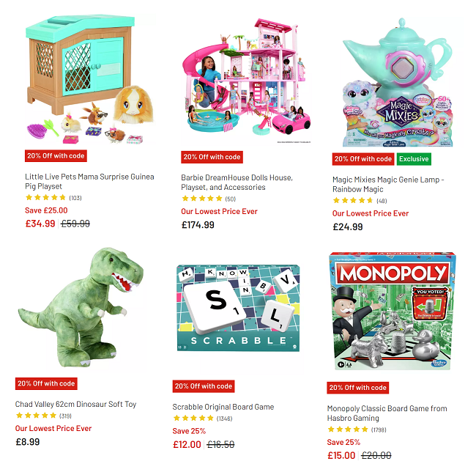The image size is (476, 475).
Task: Click Scrabble Original Board Game title
Action: pos(223,407)
